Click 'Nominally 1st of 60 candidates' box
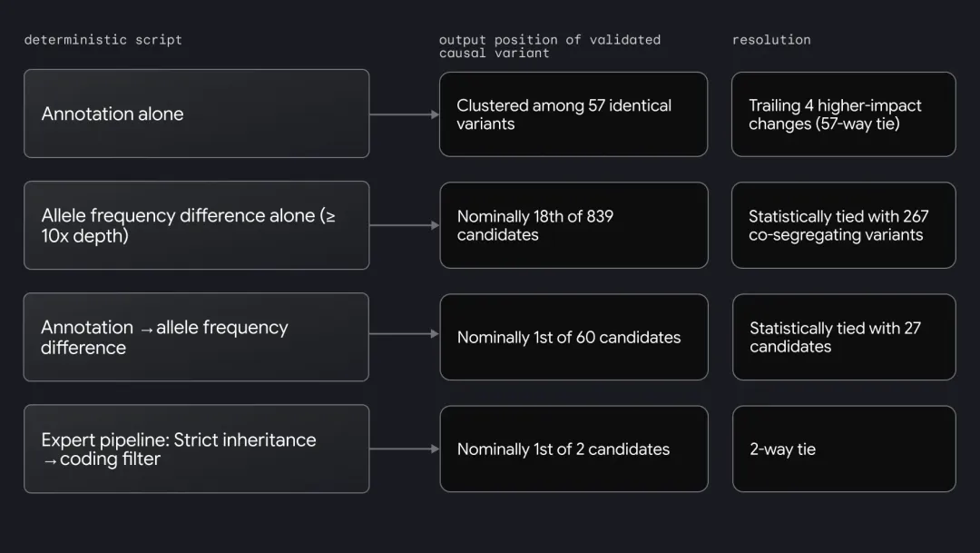Screen dimensions: 980x553 point(573,337)
